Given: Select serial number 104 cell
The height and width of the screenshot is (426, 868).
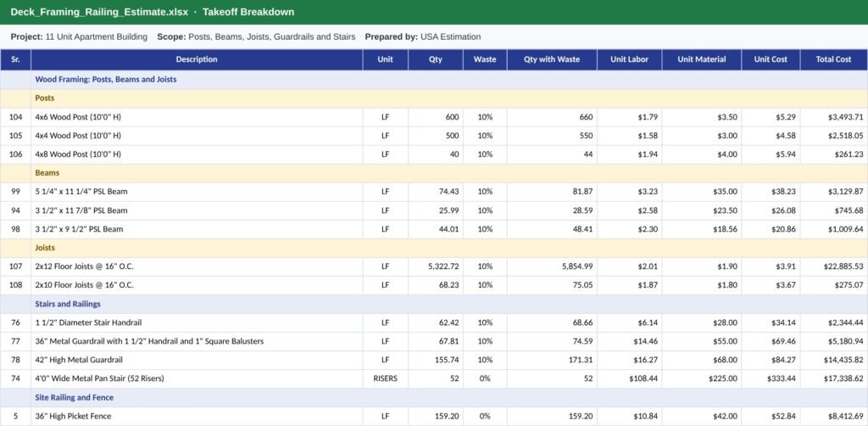Looking at the screenshot, I should pos(15,117).
